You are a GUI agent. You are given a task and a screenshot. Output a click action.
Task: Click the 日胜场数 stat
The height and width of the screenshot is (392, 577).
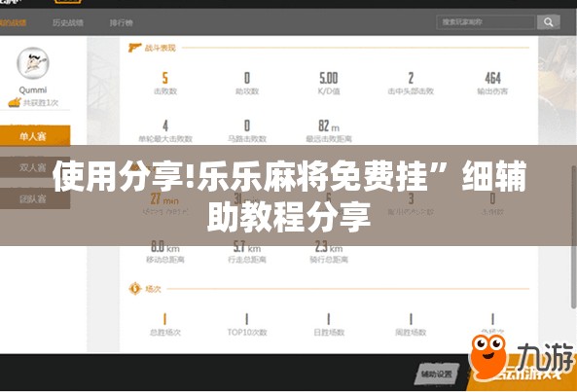pyautogui.click(x=329, y=325)
